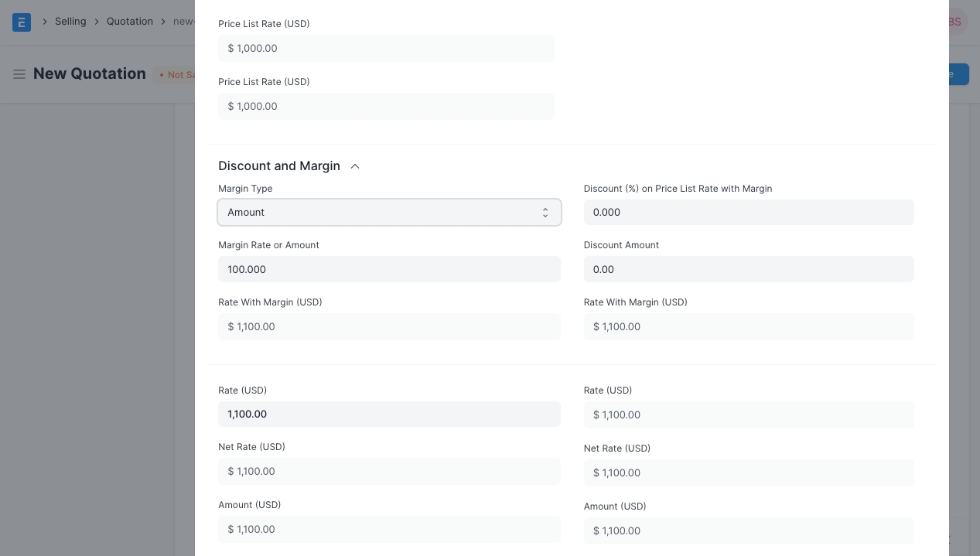Open the BS user avatar menu
Viewport: 980px width, 556px height.
955,22
